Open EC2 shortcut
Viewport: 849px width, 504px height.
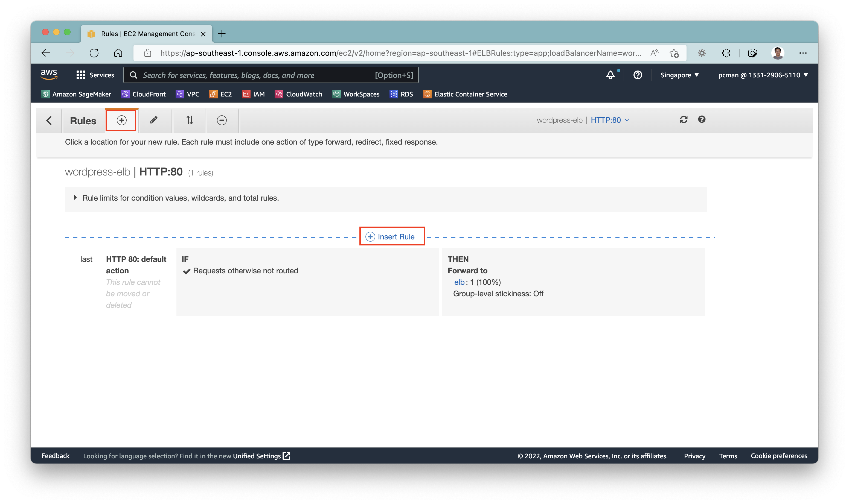tap(220, 94)
